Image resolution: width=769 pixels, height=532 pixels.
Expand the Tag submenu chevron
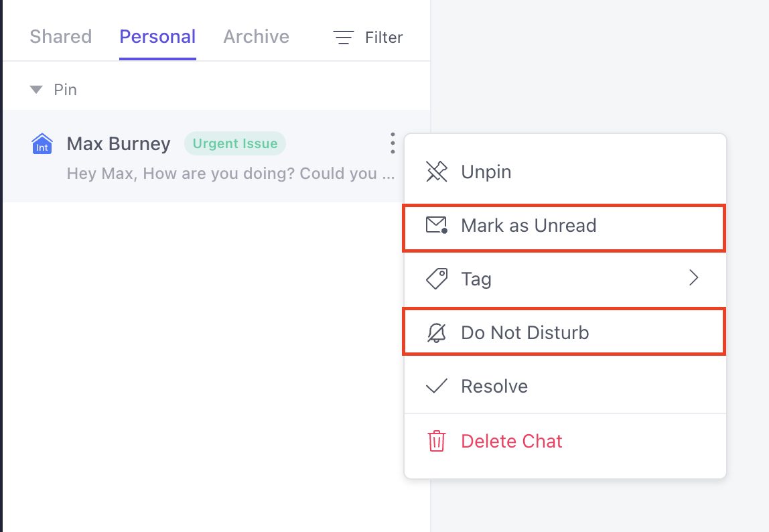click(x=693, y=278)
